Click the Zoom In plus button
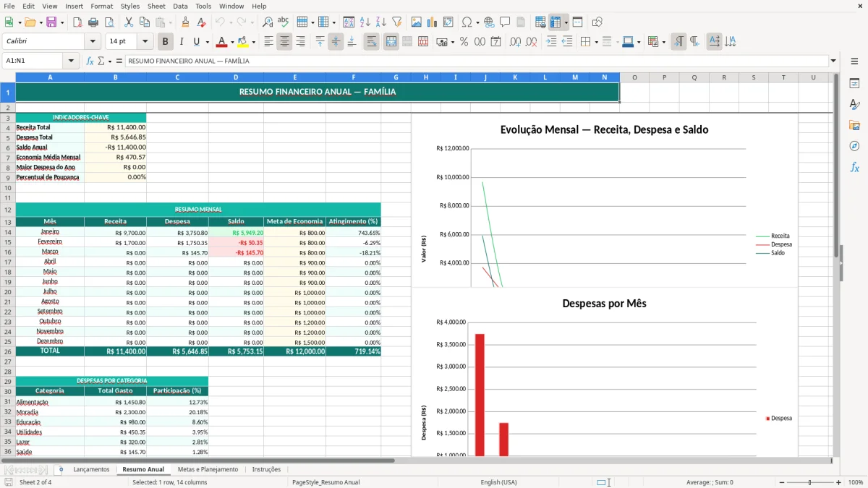 point(838,482)
